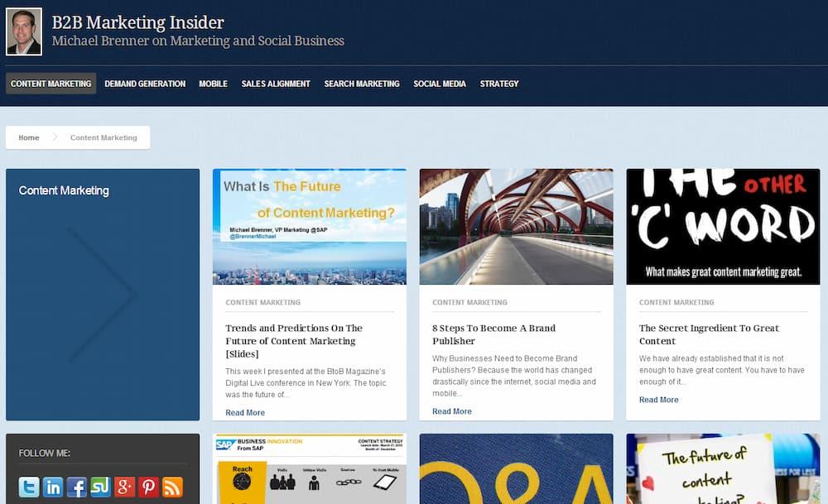Open 'The Other C Word' article image
The width and height of the screenshot is (828, 504).
[x=723, y=226]
